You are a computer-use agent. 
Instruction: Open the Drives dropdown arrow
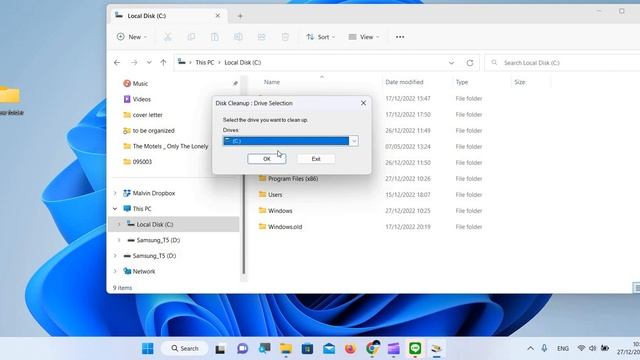354,141
